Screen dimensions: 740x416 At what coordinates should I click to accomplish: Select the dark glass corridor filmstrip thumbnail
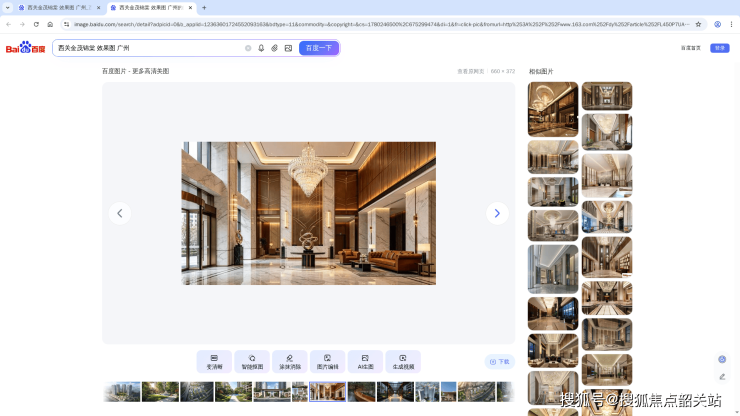(395, 392)
